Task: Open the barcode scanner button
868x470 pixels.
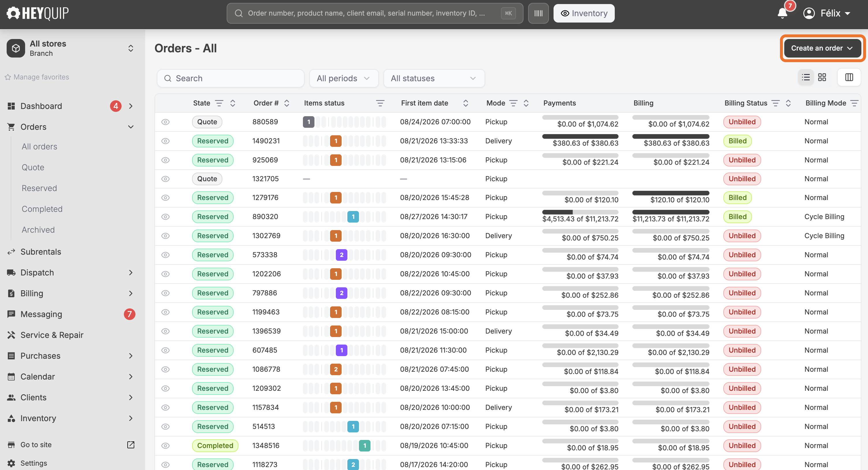Action: click(538, 13)
